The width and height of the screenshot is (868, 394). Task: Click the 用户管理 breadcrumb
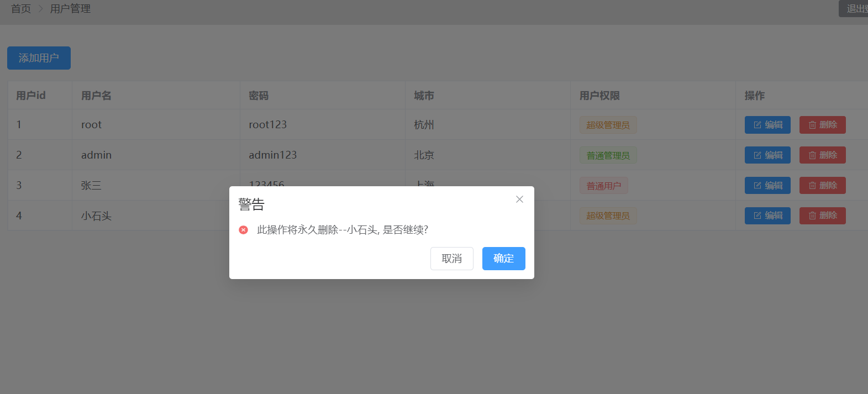tap(70, 9)
